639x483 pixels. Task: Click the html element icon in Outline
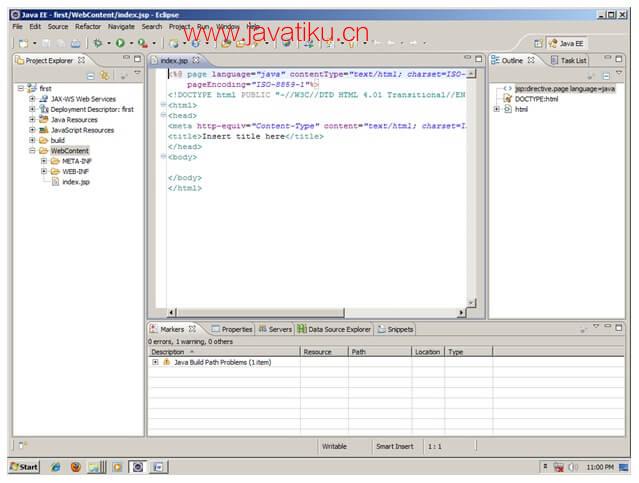coord(508,109)
